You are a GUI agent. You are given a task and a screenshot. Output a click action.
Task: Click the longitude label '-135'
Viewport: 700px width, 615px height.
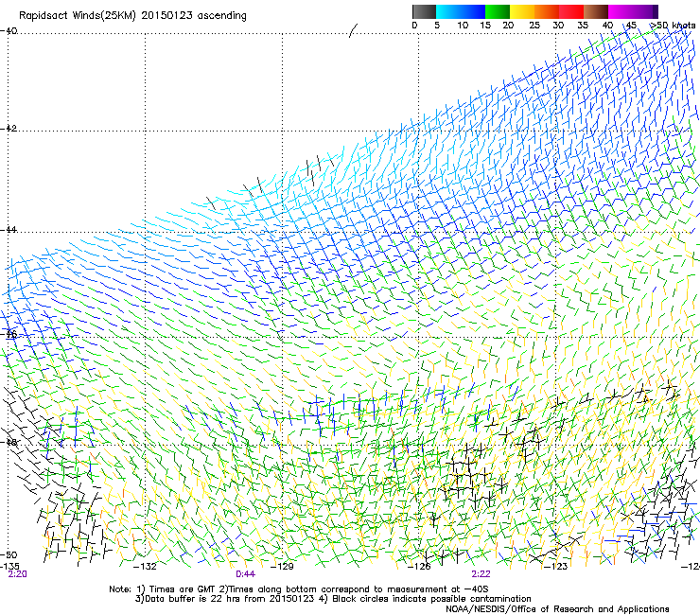click(9, 567)
